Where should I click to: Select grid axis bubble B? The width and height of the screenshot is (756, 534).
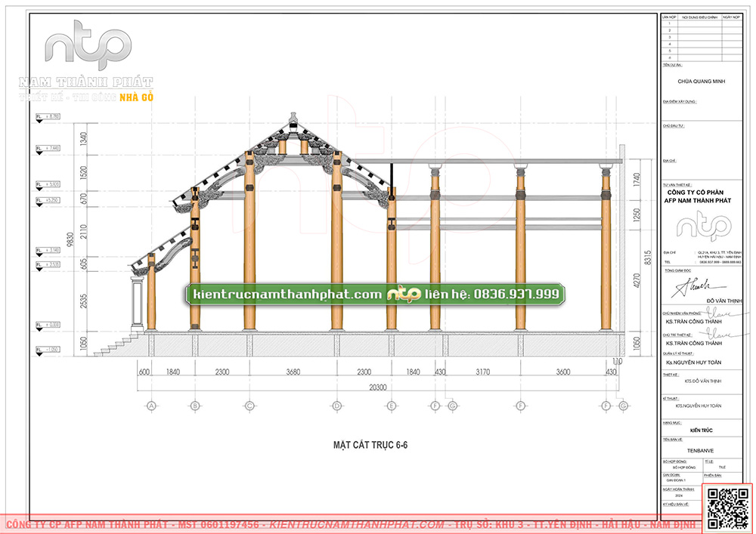click(x=195, y=406)
